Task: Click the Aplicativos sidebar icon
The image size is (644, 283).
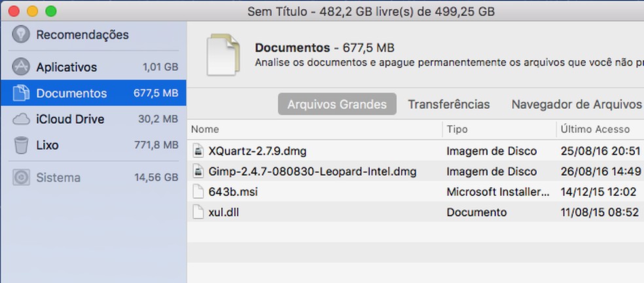Action: [21, 67]
